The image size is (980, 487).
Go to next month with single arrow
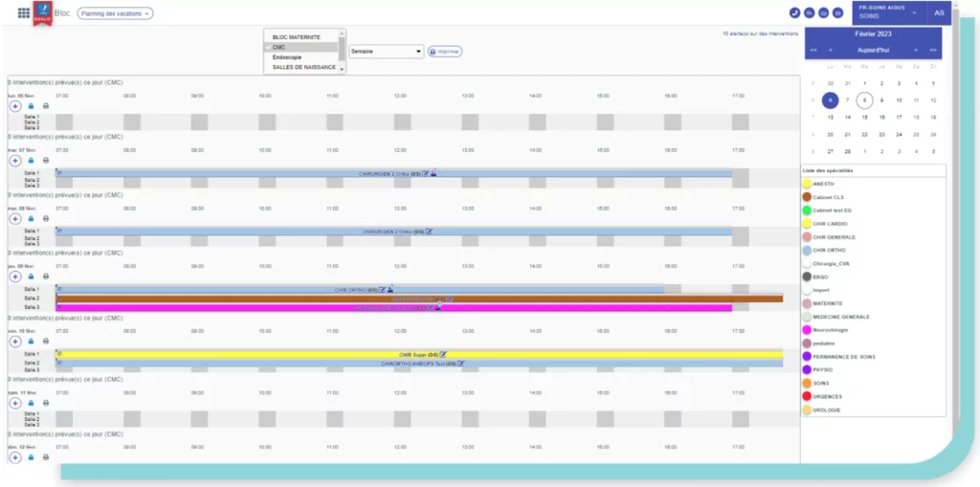click(x=916, y=49)
